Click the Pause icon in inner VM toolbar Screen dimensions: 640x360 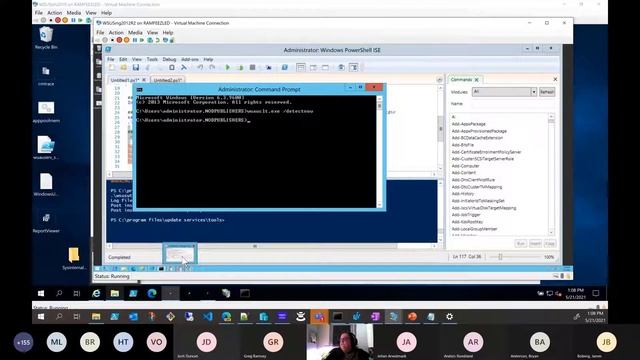[x=135, y=40]
